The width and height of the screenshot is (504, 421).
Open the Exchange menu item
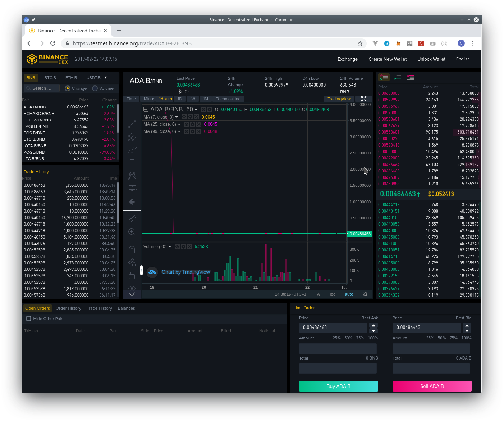[x=347, y=59]
